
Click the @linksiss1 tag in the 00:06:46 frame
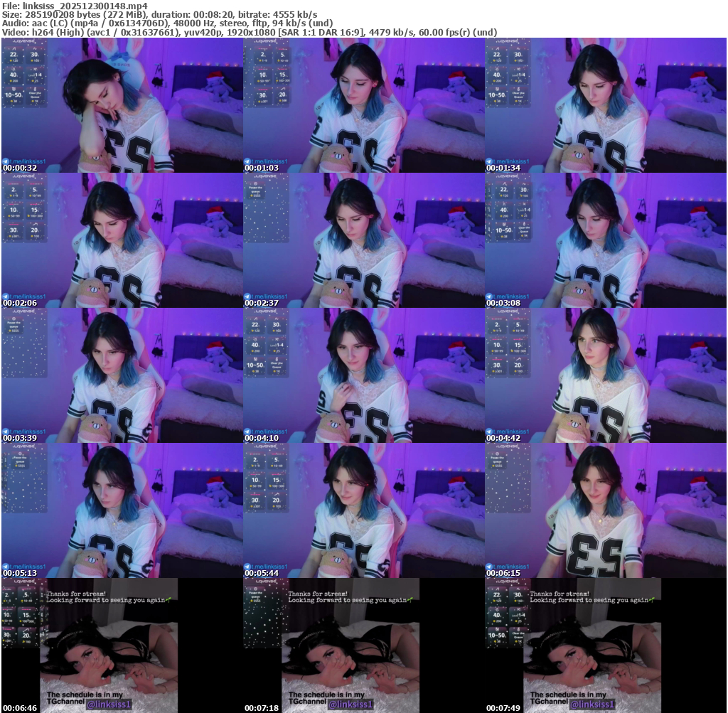tap(109, 704)
